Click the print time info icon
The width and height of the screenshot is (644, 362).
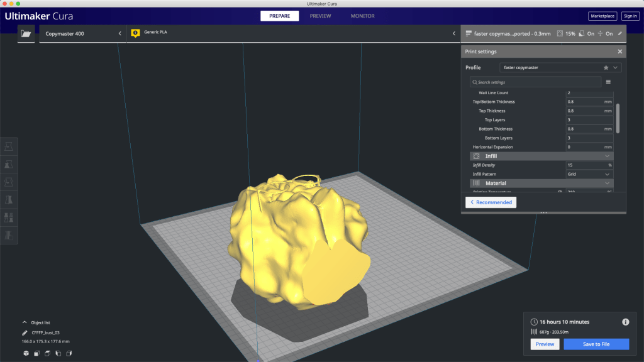click(x=625, y=322)
